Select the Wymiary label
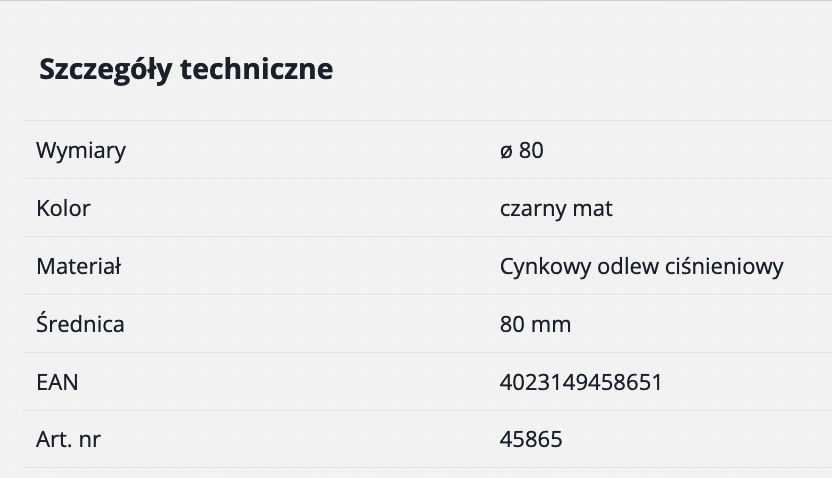This screenshot has width=832, height=478. (81, 151)
